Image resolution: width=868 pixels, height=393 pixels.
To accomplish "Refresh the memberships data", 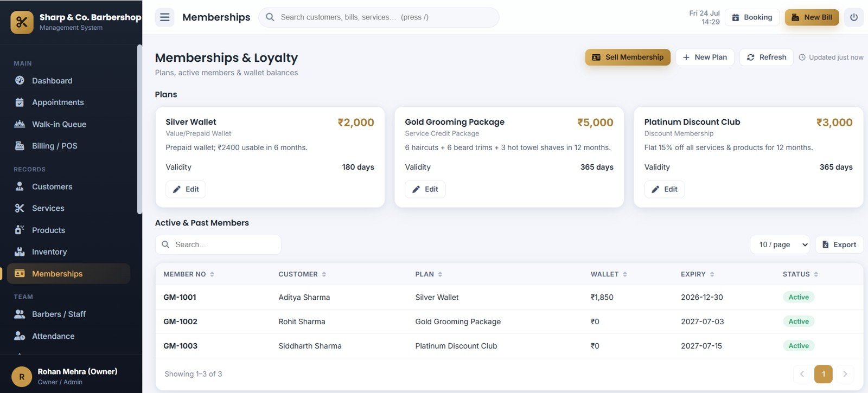I will (767, 57).
